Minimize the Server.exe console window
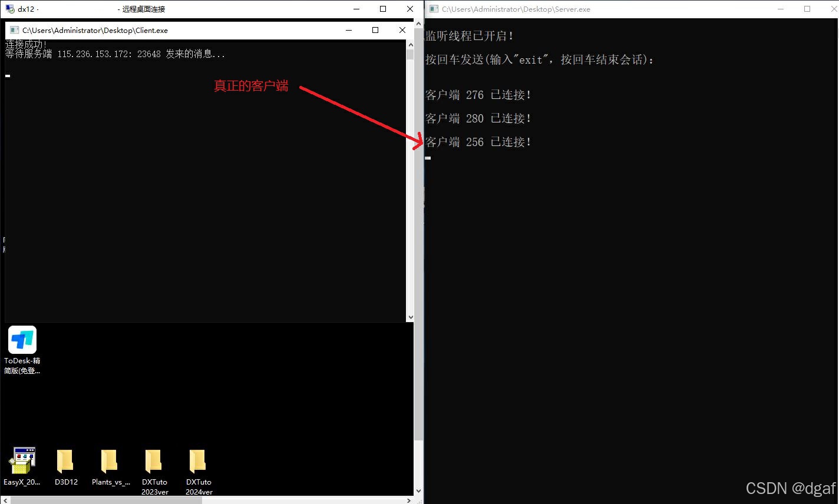The width and height of the screenshot is (839, 504). coord(781,9)
